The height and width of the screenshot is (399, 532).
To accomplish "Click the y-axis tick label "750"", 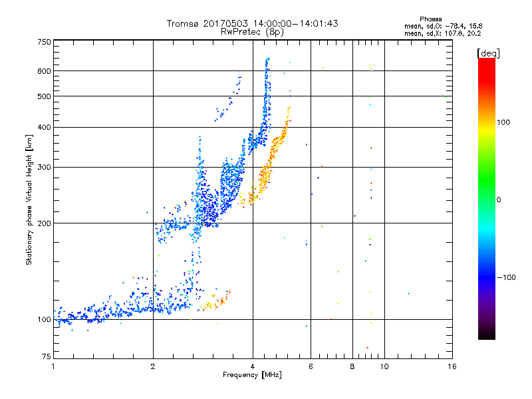I will 44,42.
